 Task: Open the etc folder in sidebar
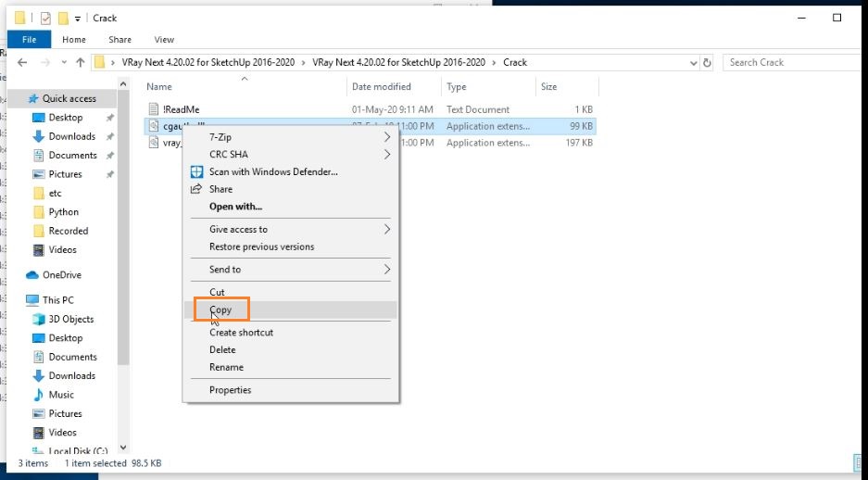[x=55, y=194]
